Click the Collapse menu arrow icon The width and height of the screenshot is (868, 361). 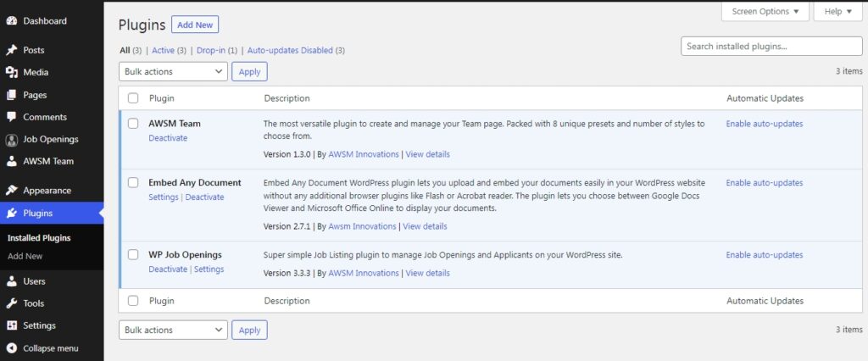12,348
